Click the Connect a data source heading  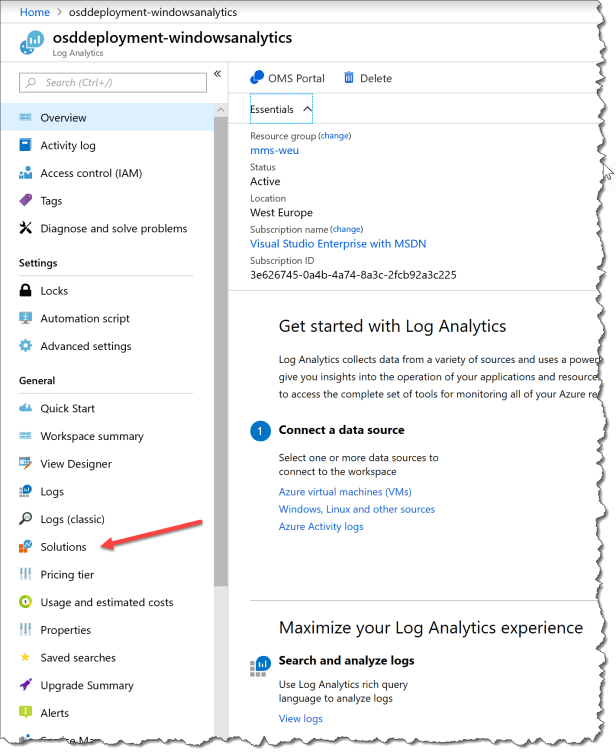point(341,430)
